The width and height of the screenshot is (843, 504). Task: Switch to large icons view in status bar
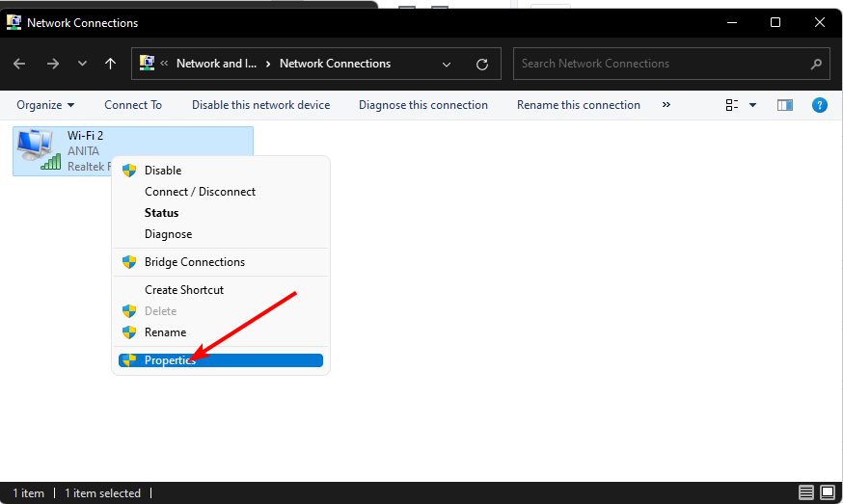point(828,493)
